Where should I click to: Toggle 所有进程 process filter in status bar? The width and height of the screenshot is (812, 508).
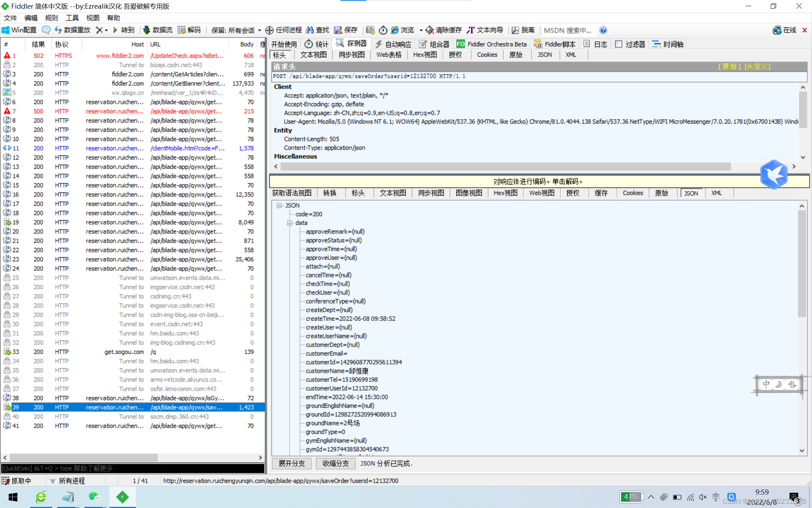pyautogui.click(x=68, y=481)
